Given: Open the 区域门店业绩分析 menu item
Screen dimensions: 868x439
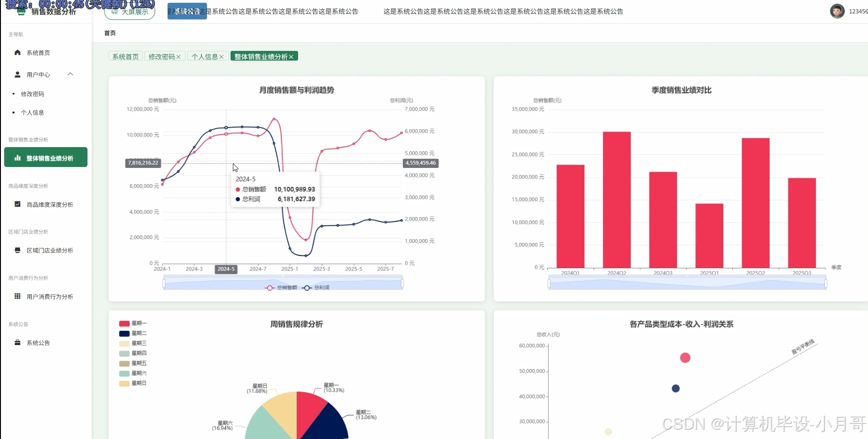Looking at the screenshot, I should [46, 250].
